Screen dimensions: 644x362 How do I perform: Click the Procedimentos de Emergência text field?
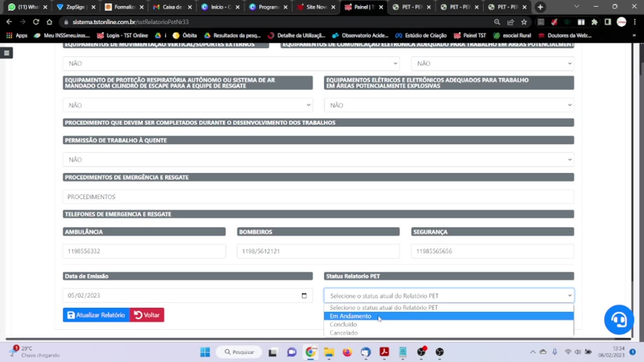pos(318,197)
